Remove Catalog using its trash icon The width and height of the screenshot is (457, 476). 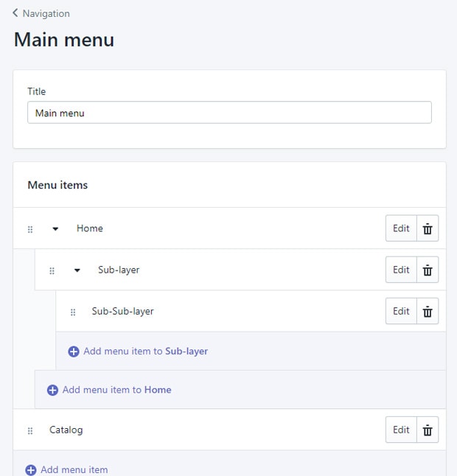[428, 430]
